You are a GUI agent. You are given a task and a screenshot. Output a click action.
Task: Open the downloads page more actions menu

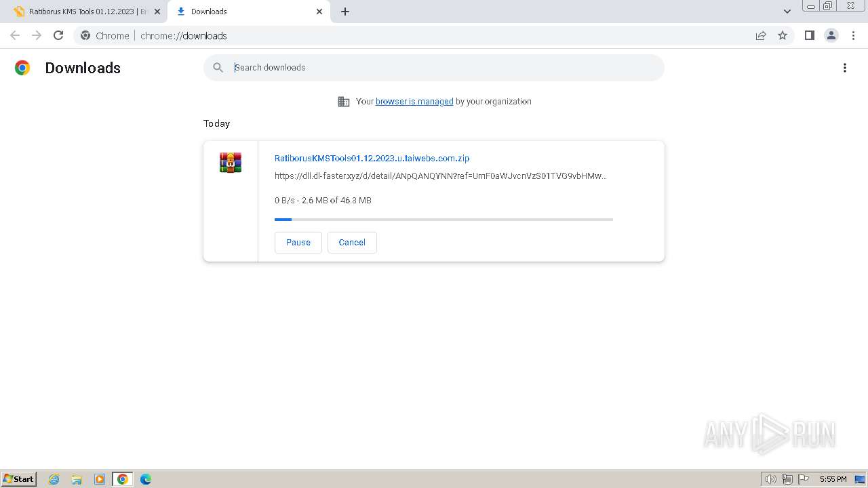(x=845, y=68)
